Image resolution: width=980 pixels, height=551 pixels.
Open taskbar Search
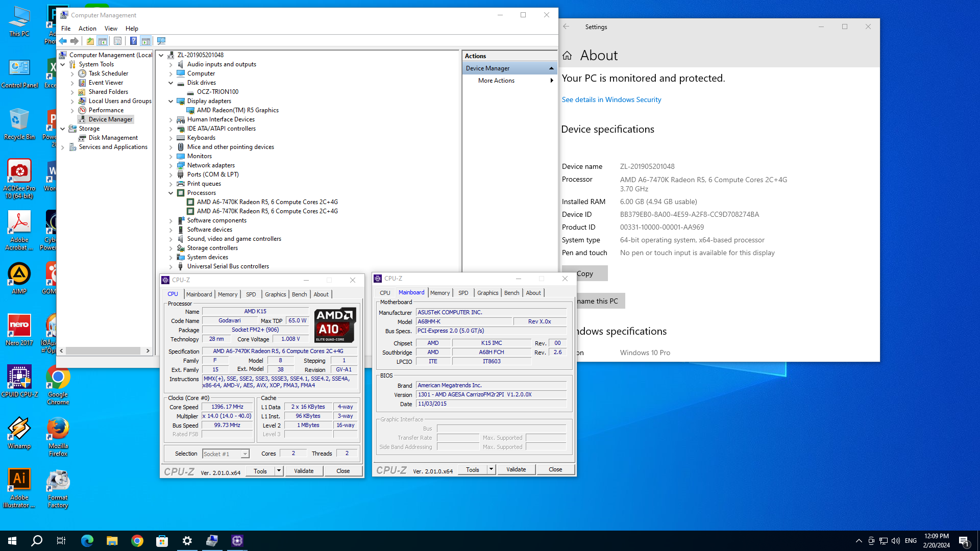37,541
